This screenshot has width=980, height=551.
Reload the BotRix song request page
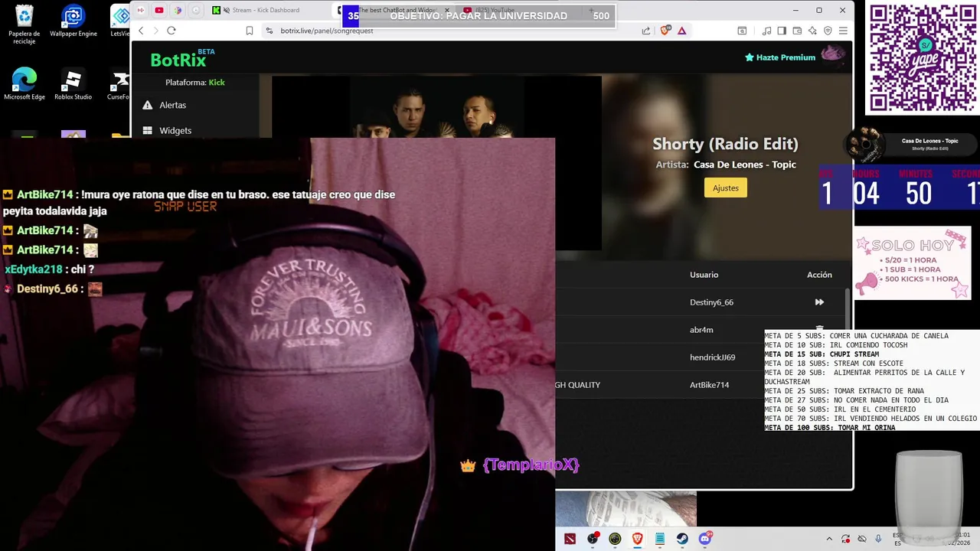pyautogui.click(x=171, y=31)
